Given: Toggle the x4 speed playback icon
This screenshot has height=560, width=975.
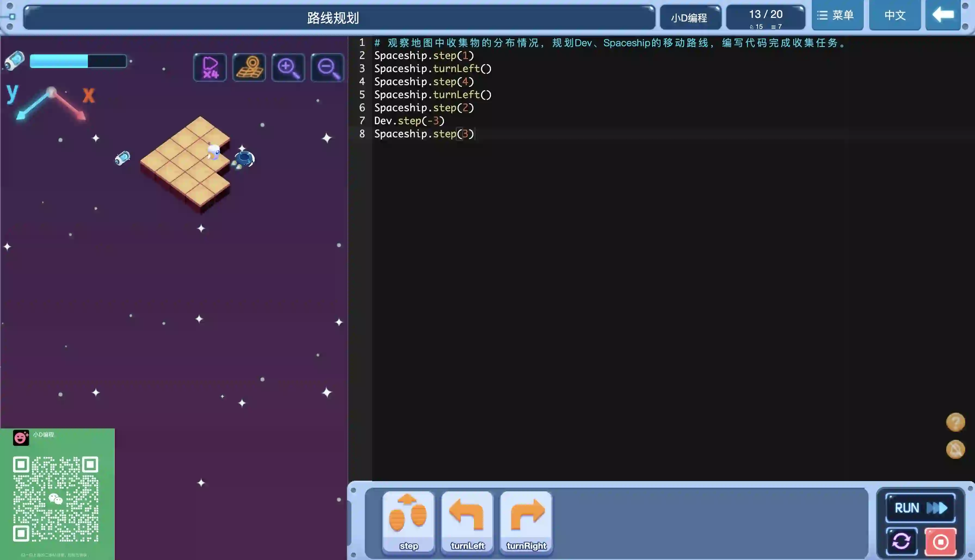Looking at the screenshot, I should 210,67.
